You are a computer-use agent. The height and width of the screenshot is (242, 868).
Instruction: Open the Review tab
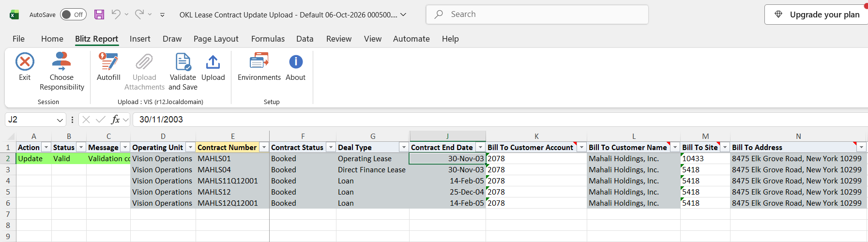339,39
